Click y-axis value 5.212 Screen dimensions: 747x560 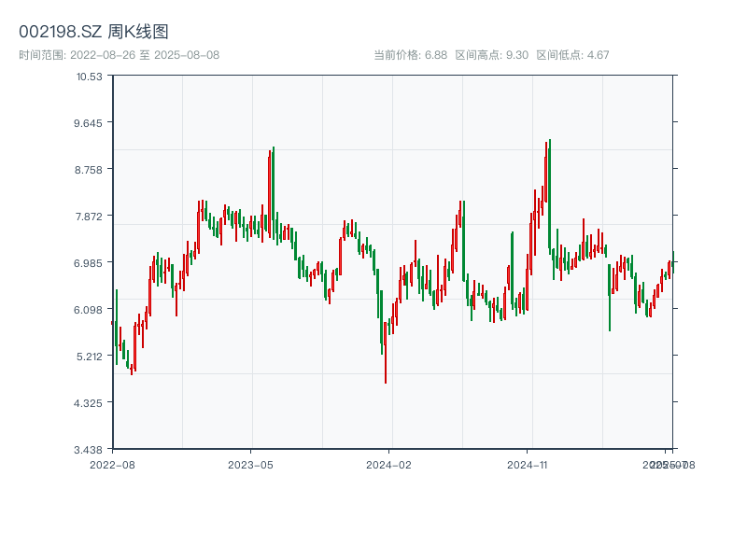click(90, 357)
